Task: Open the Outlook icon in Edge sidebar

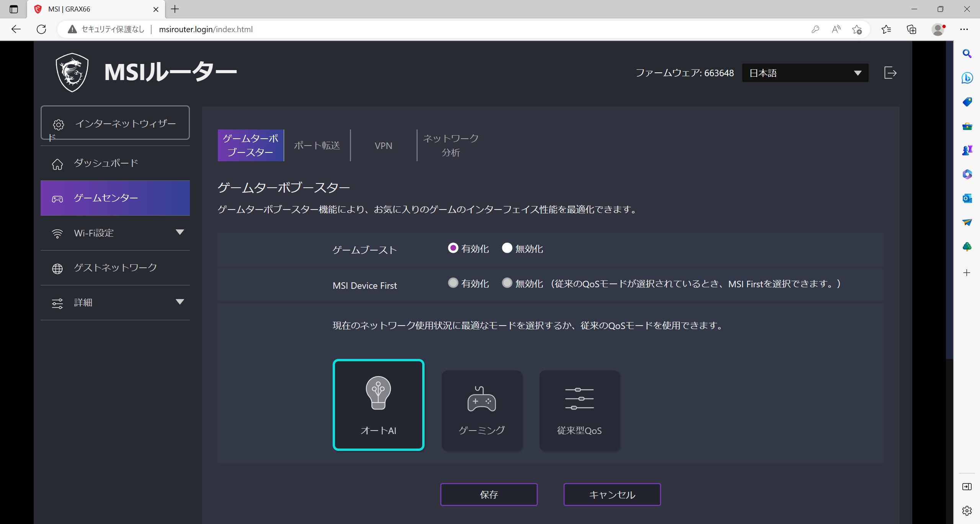Action: coord(967,198)
